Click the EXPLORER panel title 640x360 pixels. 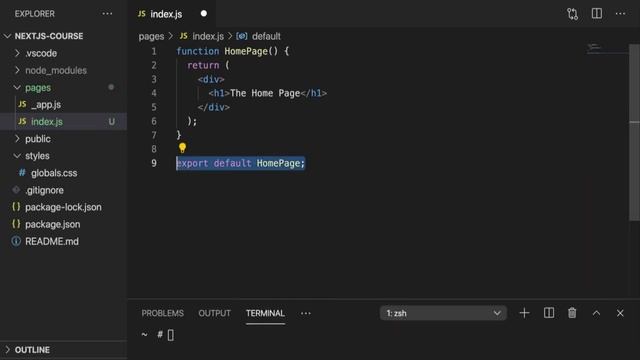35,14
